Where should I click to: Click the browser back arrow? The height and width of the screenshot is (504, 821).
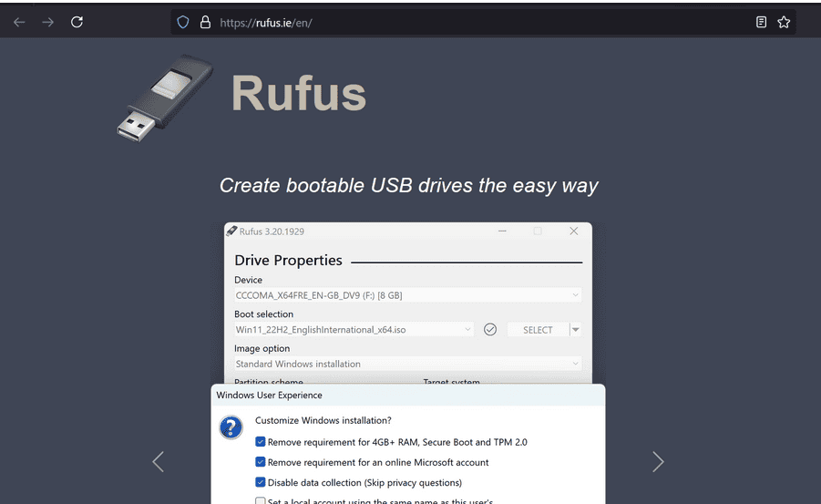click(19, 22)
